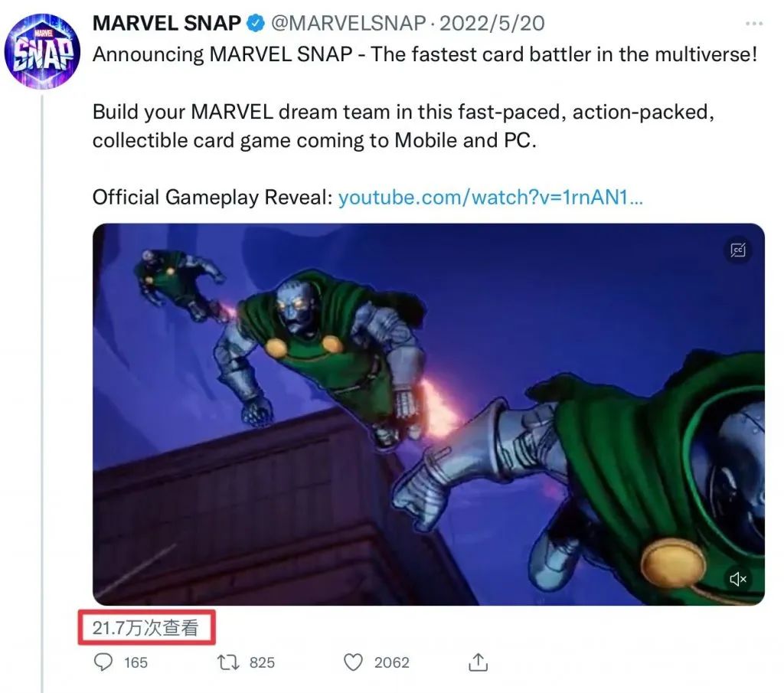Click the 165 replies count
This screenshot has height=693, width=784.
[136, 662]
